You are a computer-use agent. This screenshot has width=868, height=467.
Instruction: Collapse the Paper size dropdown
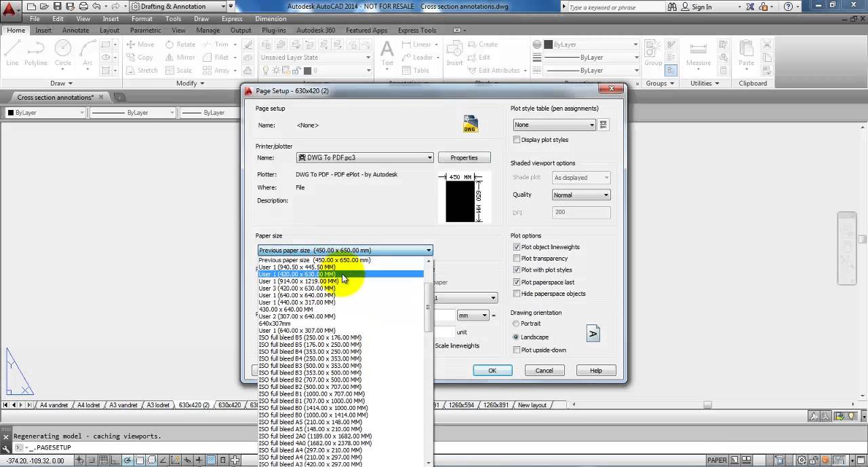point(429,250)
